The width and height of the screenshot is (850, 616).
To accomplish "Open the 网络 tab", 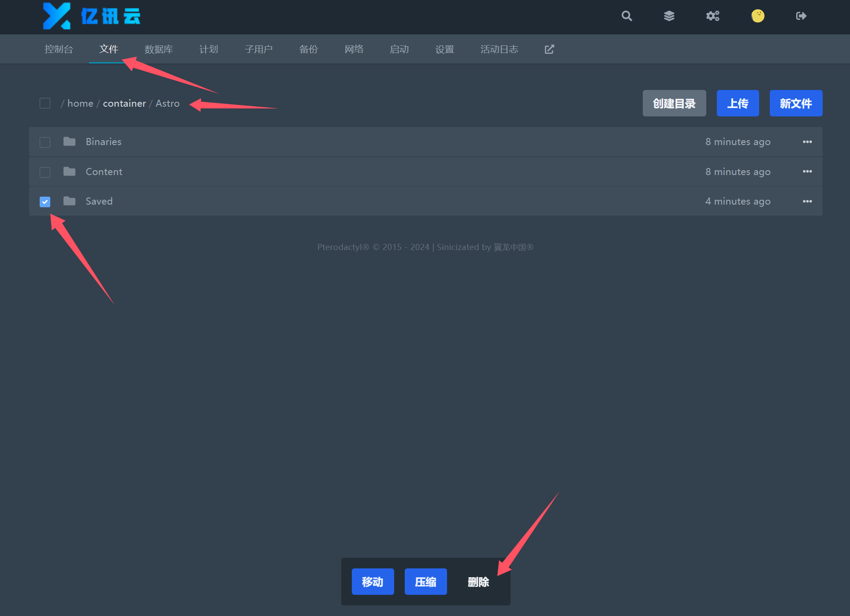I will tap(354, 49).
